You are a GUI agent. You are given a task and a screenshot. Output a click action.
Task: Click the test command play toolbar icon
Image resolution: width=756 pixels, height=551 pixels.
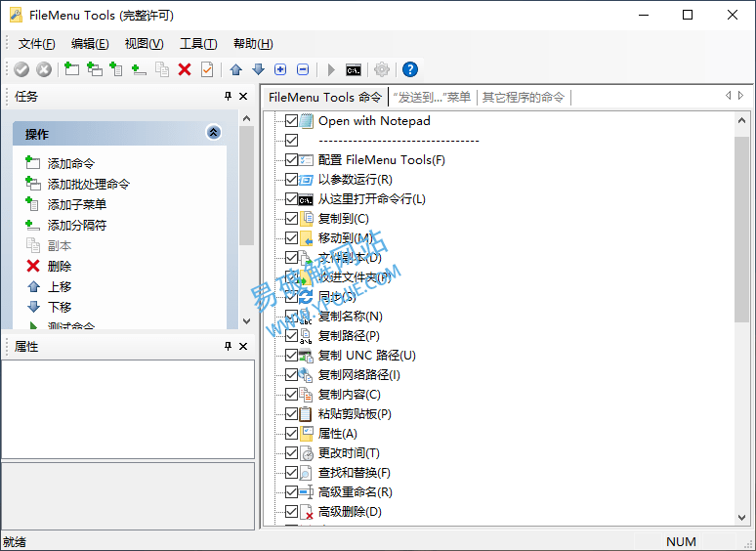coord(331,70)
